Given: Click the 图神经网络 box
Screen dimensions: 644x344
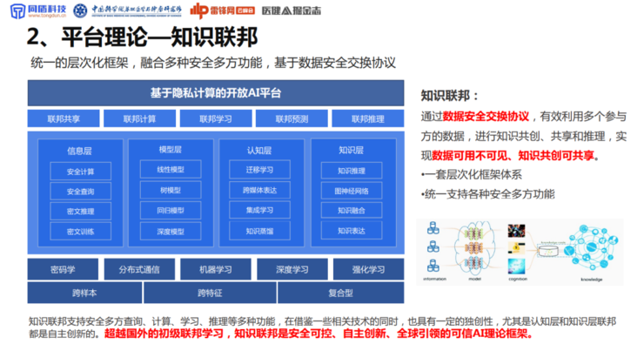Looking at the screenshot, I should point(352,191).
